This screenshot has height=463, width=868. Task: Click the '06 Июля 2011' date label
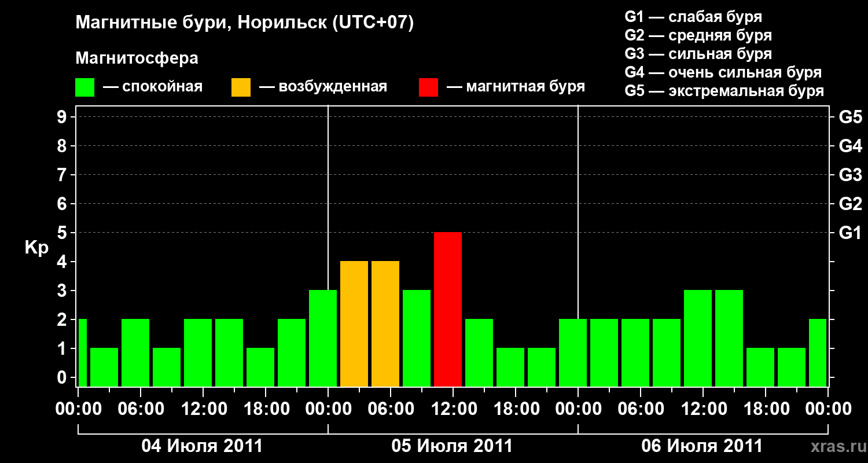tap(703, 446)
